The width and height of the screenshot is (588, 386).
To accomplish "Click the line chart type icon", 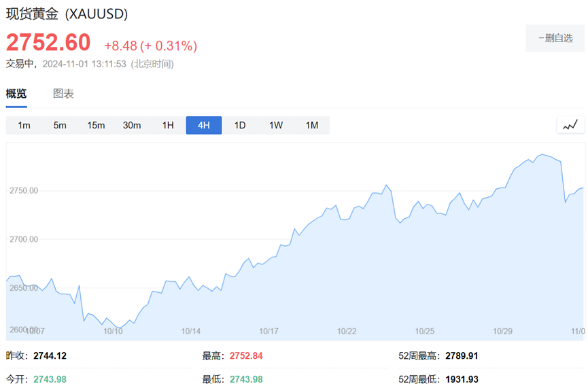I will pos(570,125).
